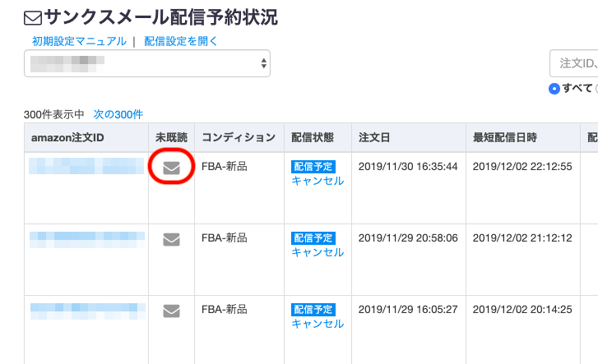The image size is (598, 364).
Task: Click the コンディション column header
Action: point(239,137)
